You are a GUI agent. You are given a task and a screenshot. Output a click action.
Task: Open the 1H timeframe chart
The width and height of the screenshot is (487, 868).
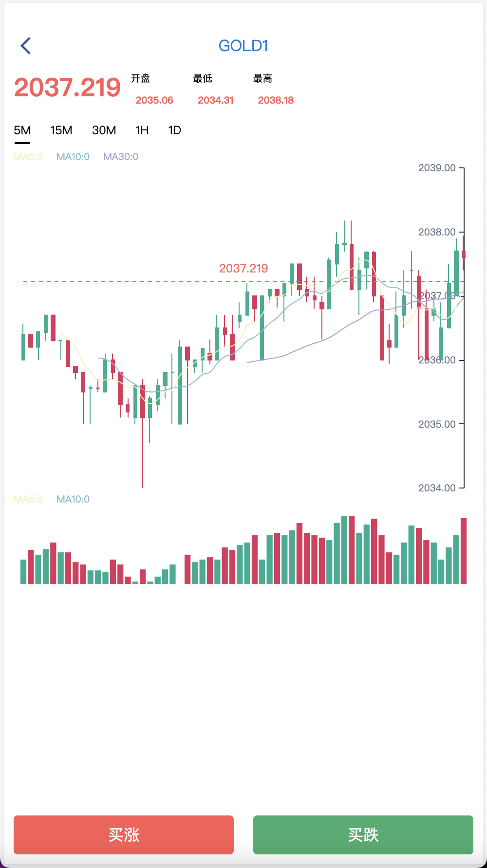142,130
